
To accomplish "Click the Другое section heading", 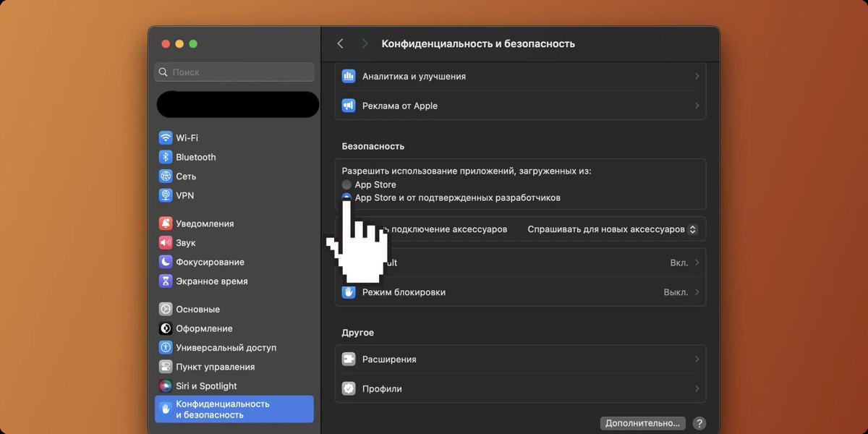I will click(x=357, y=333).
